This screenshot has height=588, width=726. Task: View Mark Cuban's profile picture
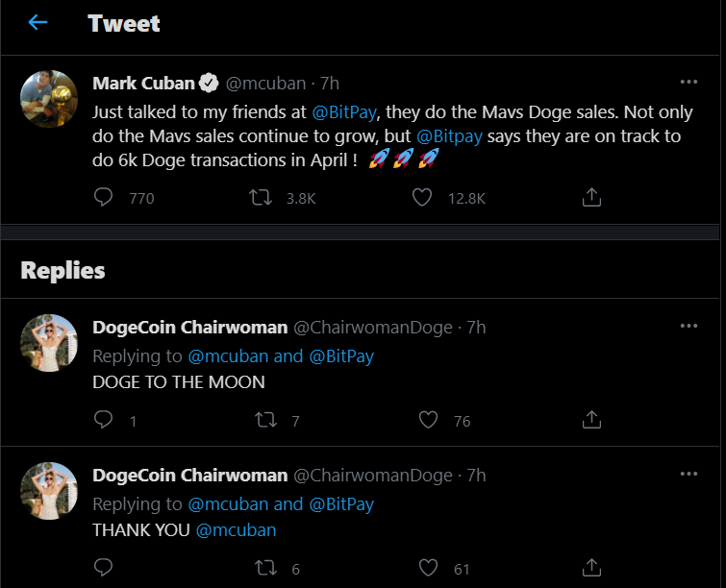pyautogui.click(x=49, y=99)
